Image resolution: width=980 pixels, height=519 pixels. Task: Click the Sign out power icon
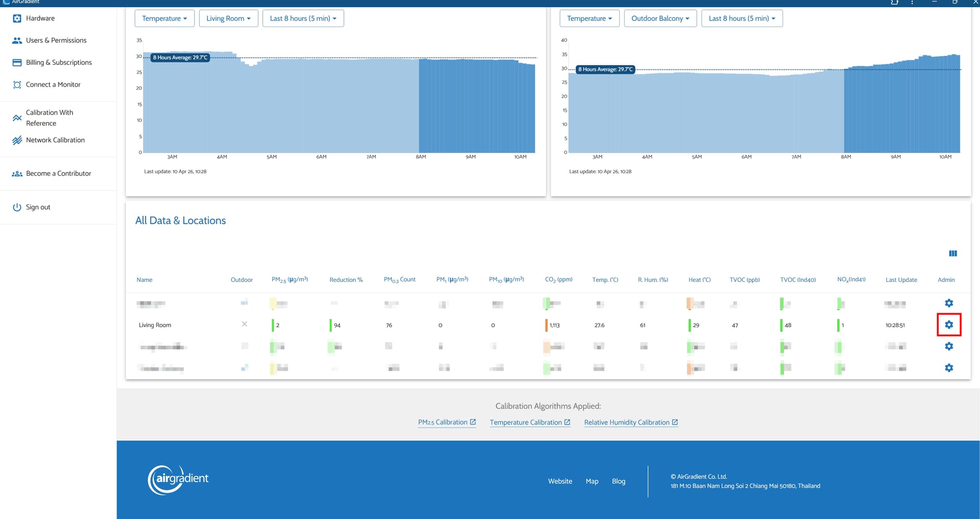click(x=17, y=207)
